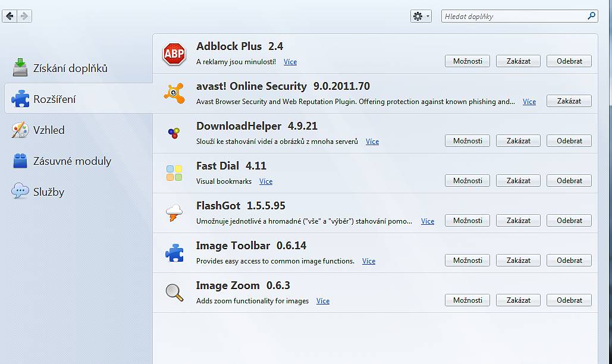Open the 'Získání doplňků' section
Image resolution: width=612 pixels, height=364 pixels.
click(79, 68)
